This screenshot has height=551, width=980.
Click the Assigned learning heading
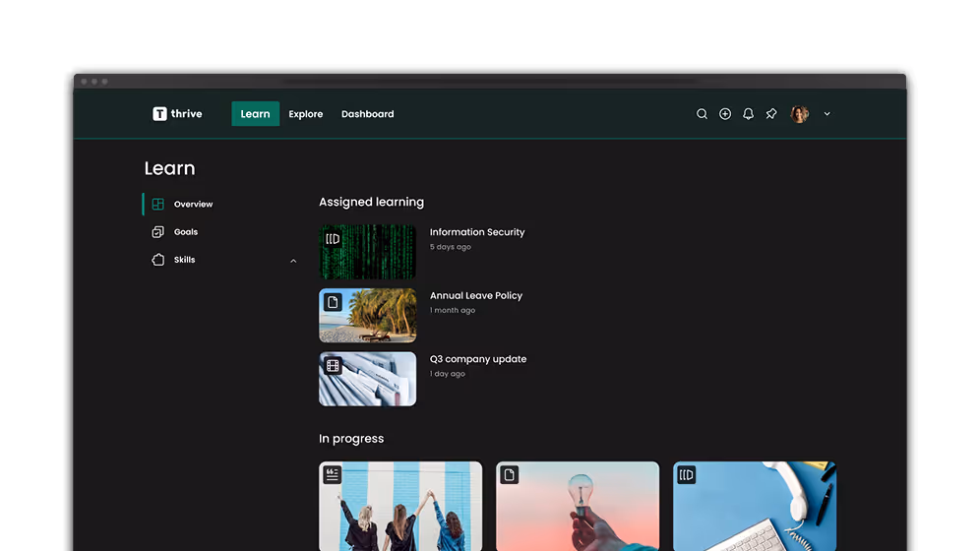[371, 202]
